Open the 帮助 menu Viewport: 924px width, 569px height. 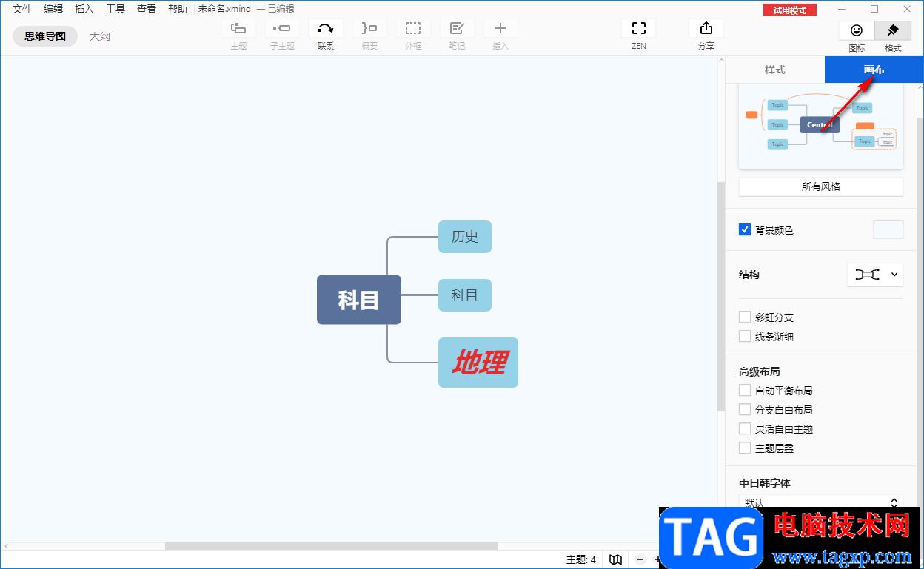point(178,9)
